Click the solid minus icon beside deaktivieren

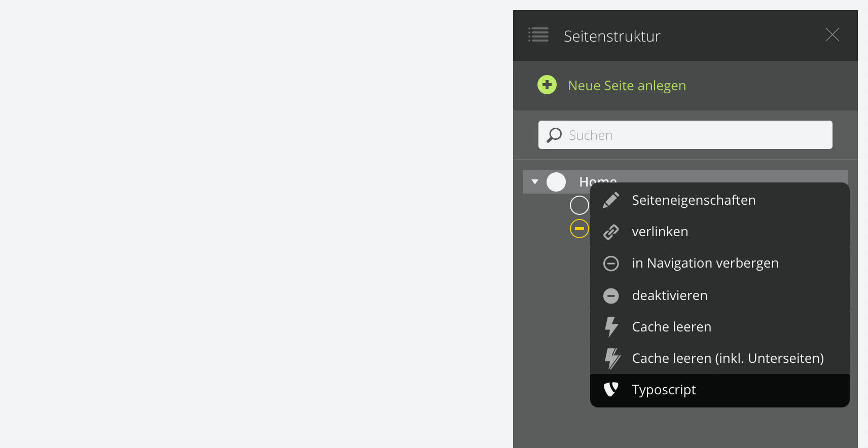pos(611,295)
